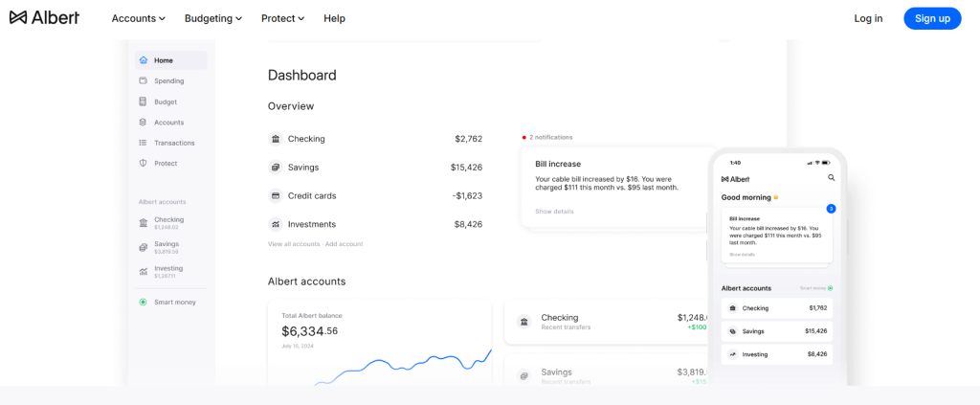Expand the Budgeting dropdown menu
The width and height of the screenshot is (980, 405).
(x=213, y=19)
